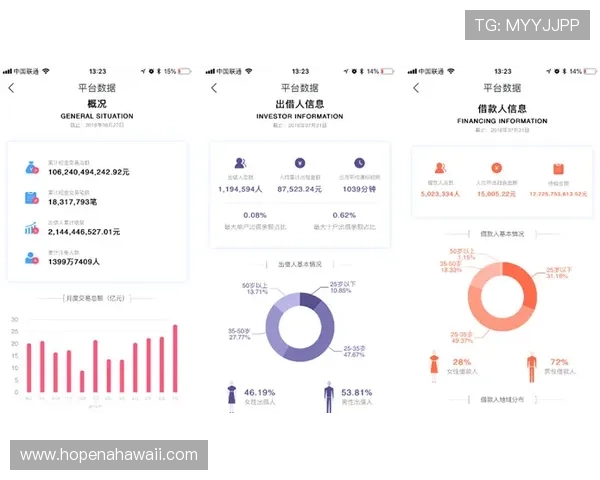Click orange clipboard icon above 12,225,753,613.52元
600x480 pixels.
point(558,169)
